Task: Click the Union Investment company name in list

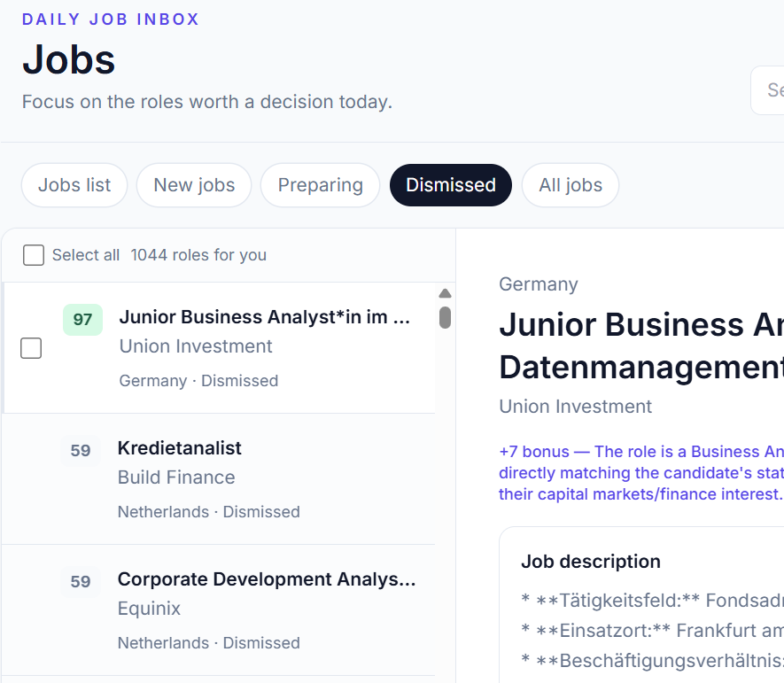Action: [x=196, y=346]
